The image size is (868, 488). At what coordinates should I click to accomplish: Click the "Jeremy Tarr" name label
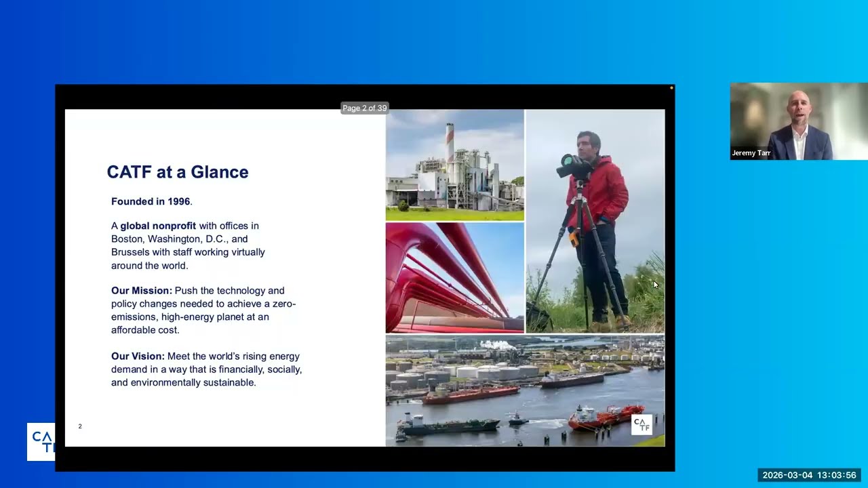(751, 153)
